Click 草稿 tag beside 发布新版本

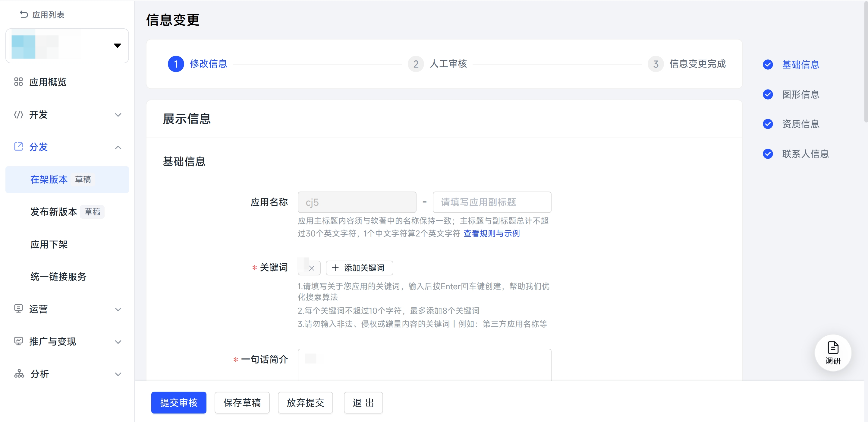[x=92, y=212]
